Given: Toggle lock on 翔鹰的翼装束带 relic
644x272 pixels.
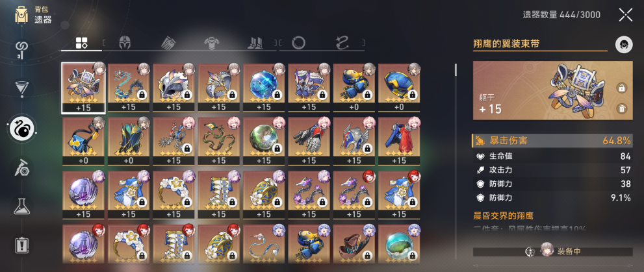Looking at the screenshot, I should click(622, 88).
